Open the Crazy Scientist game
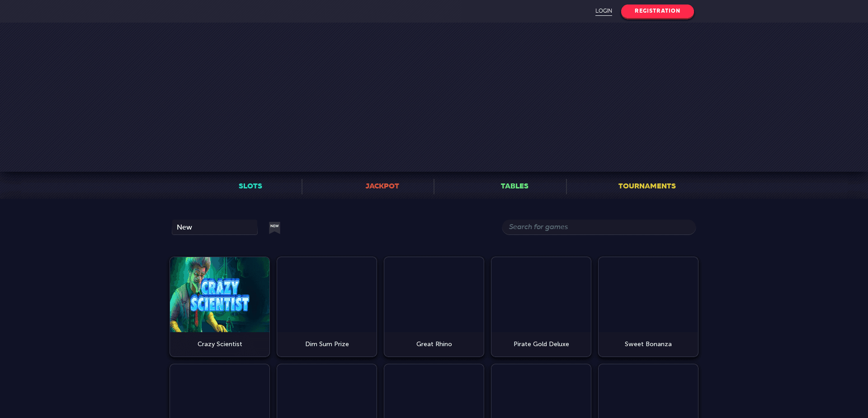The image size is (868, 418). [219, 294]
